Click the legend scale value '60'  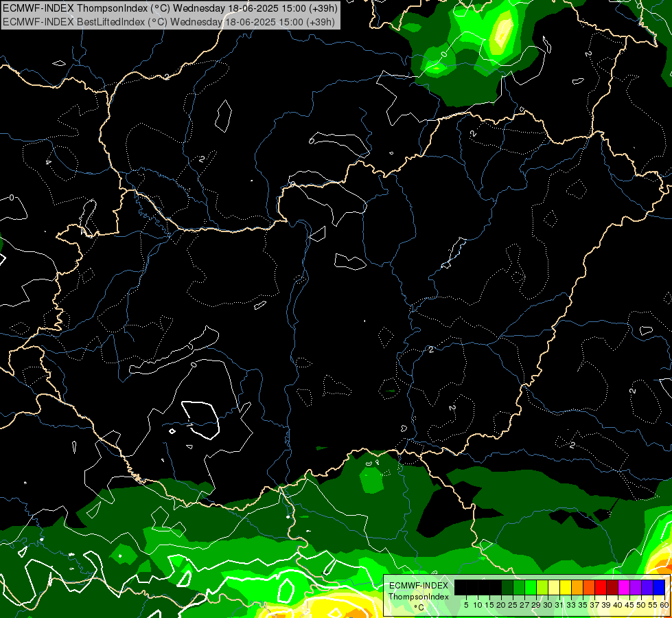click(664, 605)
